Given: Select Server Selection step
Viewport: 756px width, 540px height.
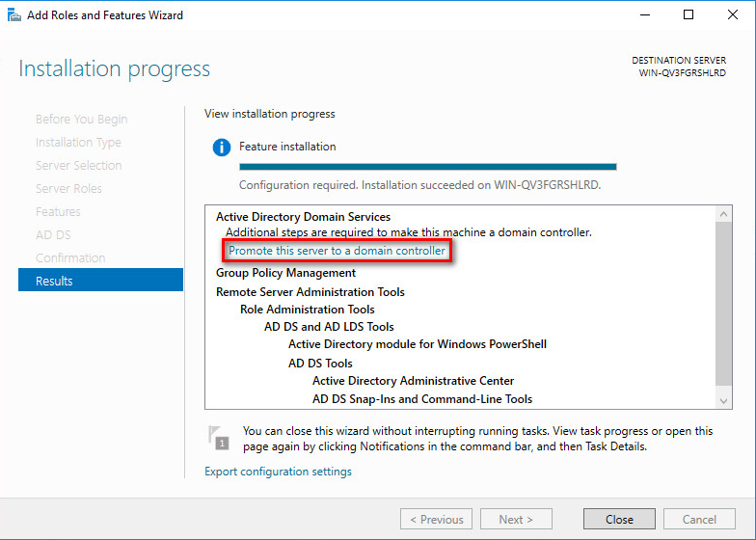Looking at the screenshot, I should 79,166.
